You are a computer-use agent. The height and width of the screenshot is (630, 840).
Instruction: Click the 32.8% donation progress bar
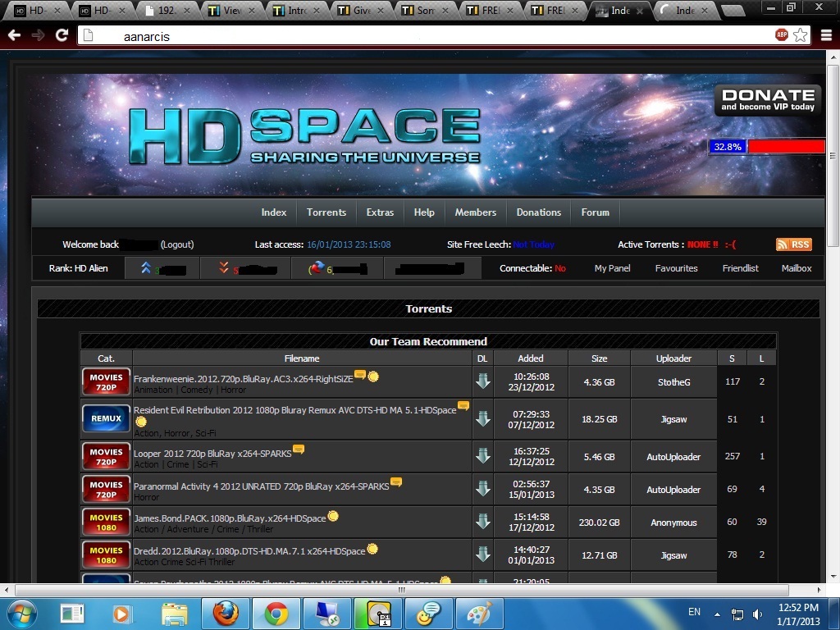pyautogui.click(x=767, y=146)
